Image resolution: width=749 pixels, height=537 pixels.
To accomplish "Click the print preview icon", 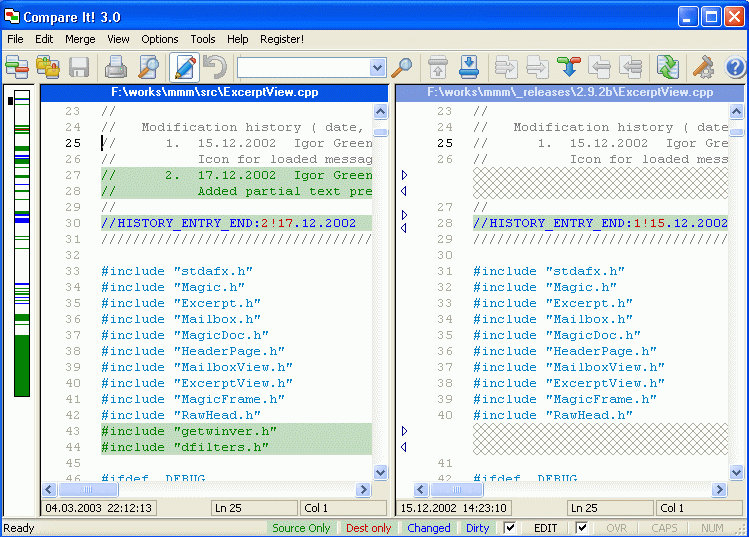I will point(148,68).
